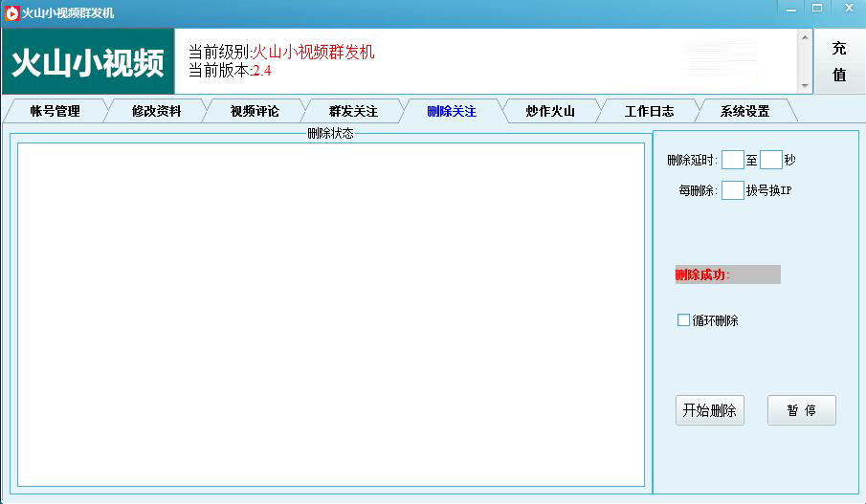Focus the 每删除 count input field
Screen dimensions: 866x504
733,190
